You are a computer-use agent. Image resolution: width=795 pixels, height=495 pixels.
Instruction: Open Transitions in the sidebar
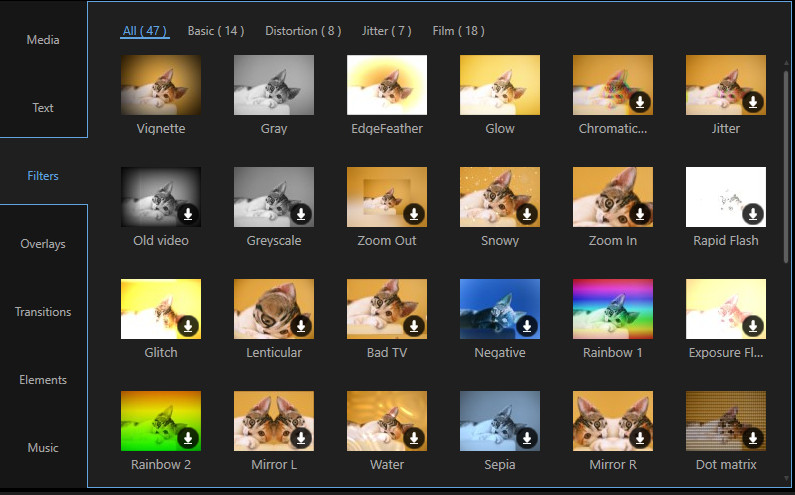coord(43,312)
